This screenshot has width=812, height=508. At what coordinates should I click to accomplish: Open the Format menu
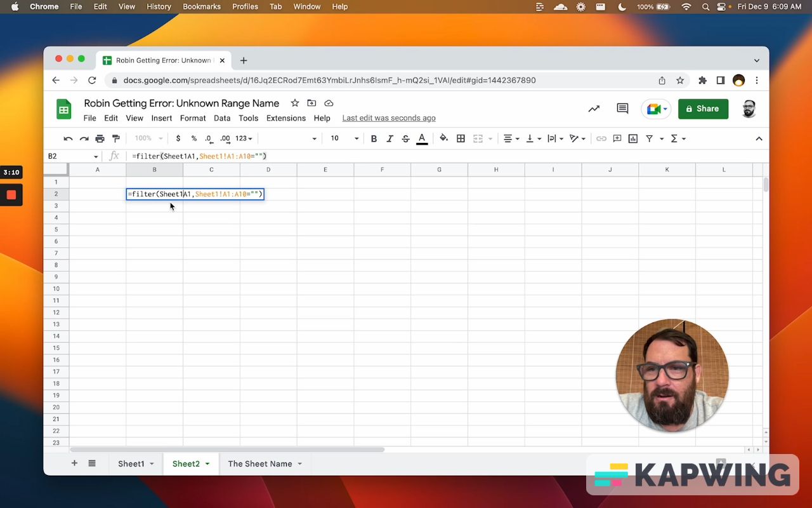(193, 118)
